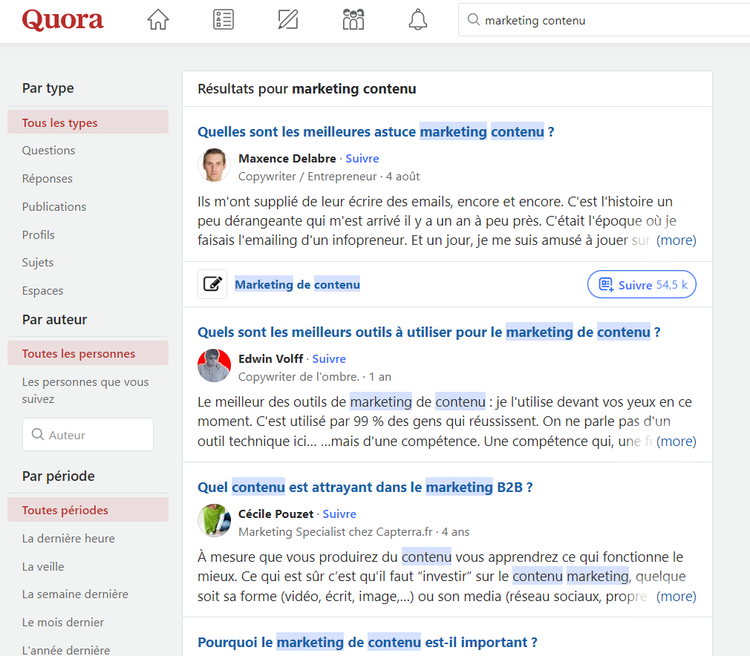The height and width of the screenshot is (656, 750).
Task: Filter by L'année dernière
Action: (x=66, y=650)
